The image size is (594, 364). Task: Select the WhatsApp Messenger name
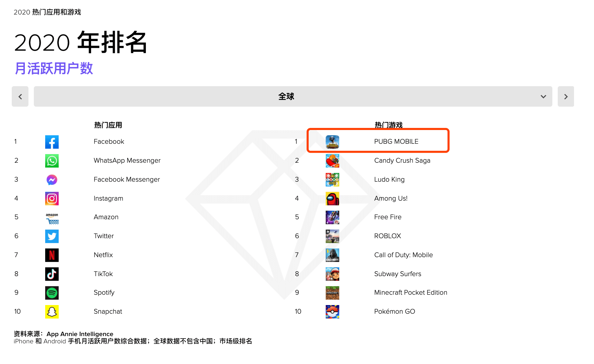(127, 161)
